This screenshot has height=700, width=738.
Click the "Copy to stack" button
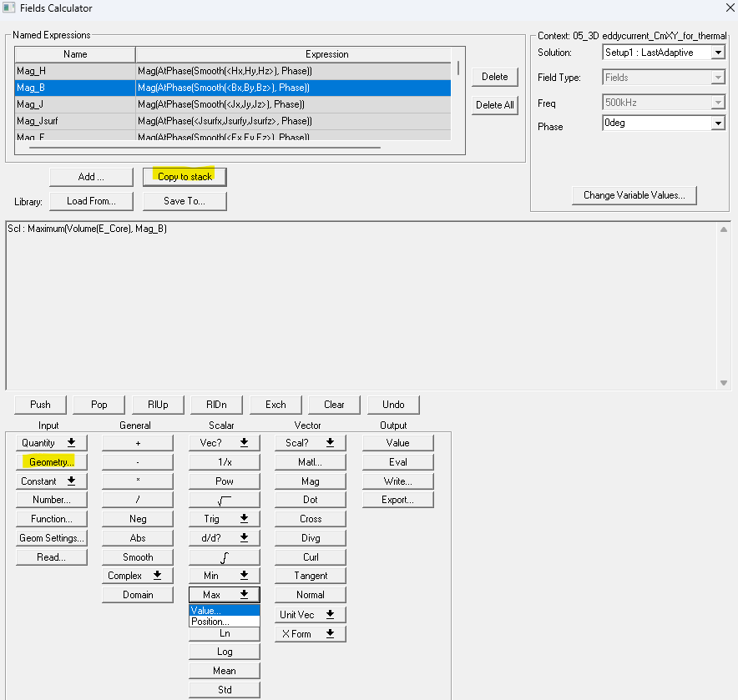184,176
